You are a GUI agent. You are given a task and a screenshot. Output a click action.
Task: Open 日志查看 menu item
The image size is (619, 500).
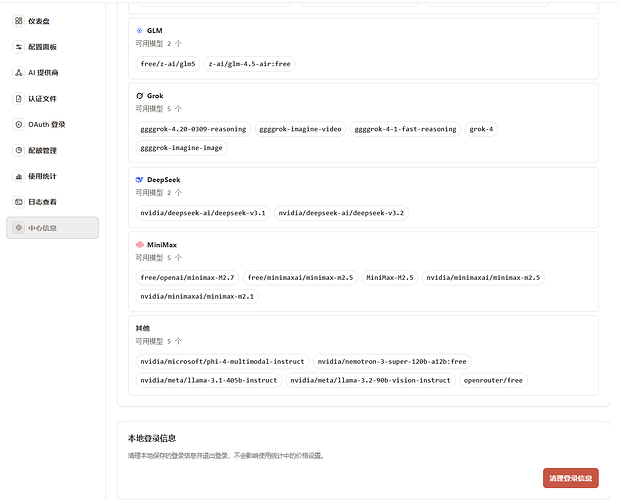pyautogui.click(x=53, y=202)
